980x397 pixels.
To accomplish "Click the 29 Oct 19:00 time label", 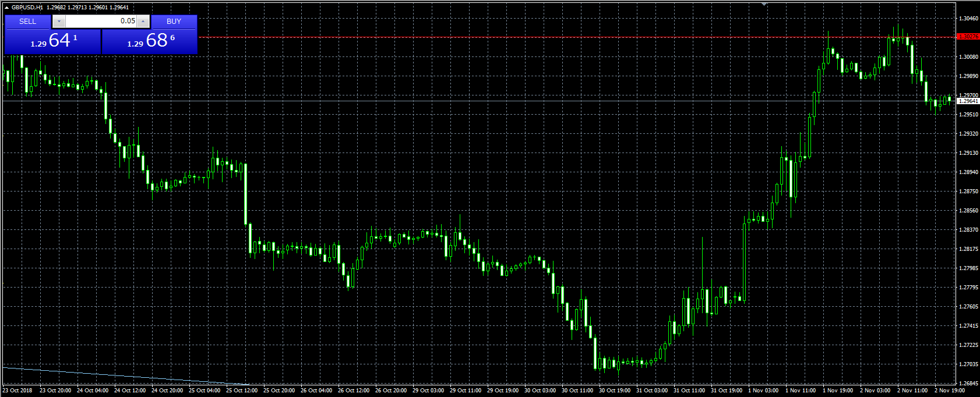I will point(503,391).
